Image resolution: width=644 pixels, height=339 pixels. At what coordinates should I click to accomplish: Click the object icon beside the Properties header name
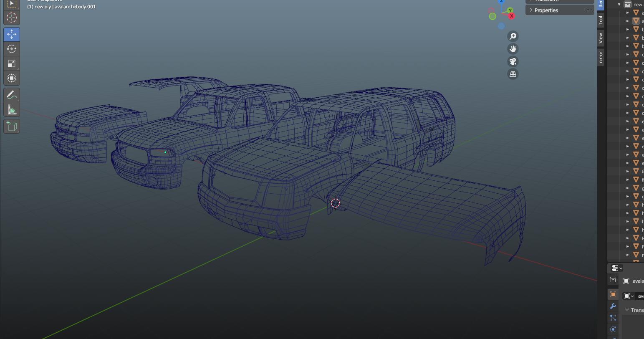click(626, 281)
